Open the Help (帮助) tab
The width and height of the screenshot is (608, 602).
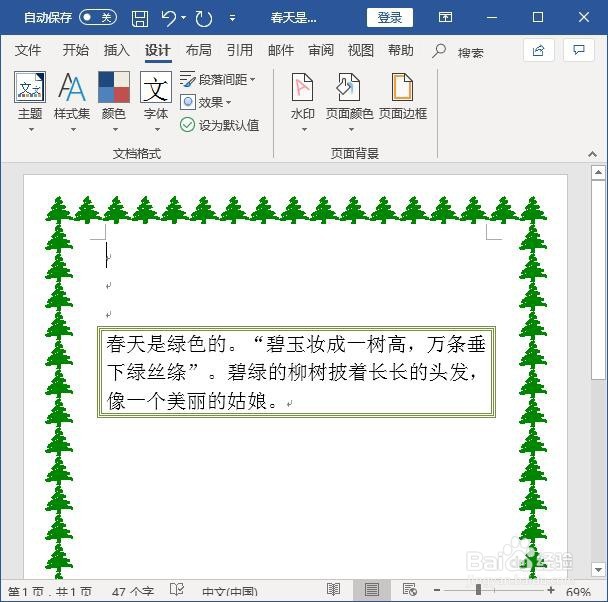401,50
